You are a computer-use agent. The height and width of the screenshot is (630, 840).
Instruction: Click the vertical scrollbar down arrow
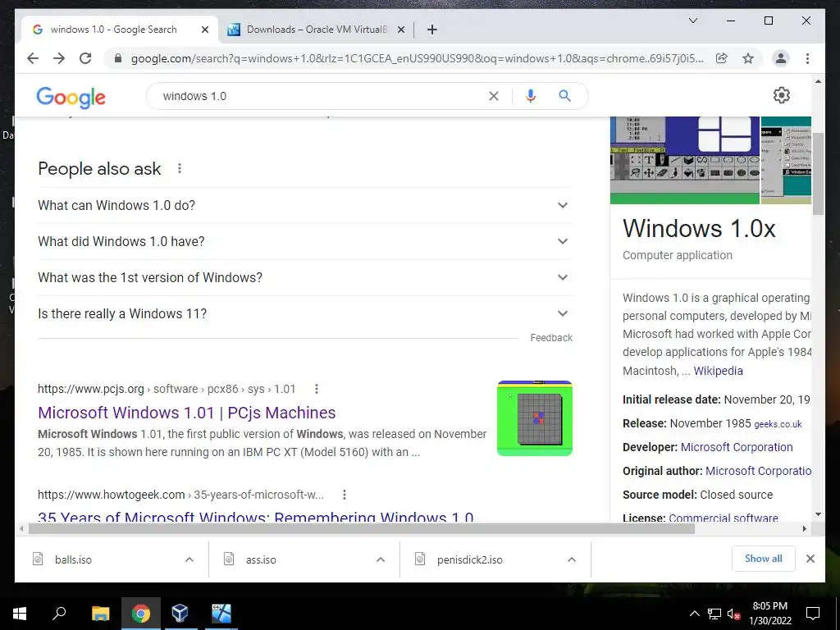(818, 514)
